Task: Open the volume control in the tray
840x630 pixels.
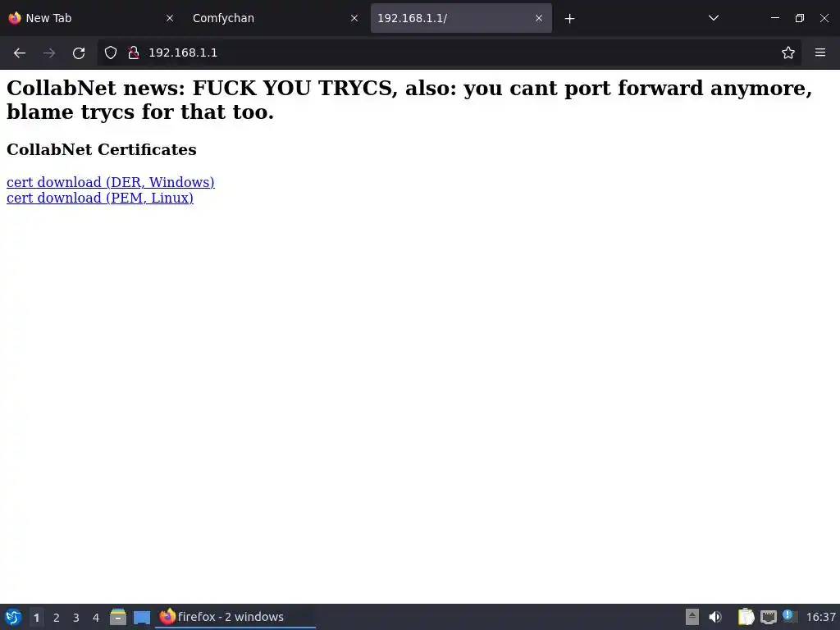Action: pyautogui.click(x=715, y=617)
